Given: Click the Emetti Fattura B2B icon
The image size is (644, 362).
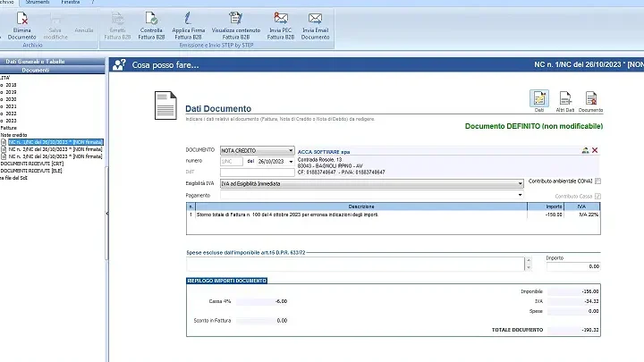Looking at the screenshot, I should click(x=117, y=19).
